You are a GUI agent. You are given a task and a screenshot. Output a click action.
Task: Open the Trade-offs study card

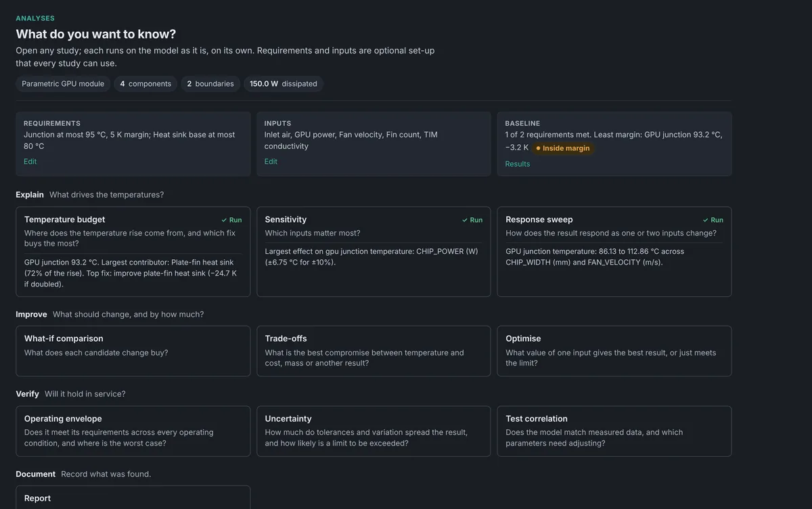(374, 351)
